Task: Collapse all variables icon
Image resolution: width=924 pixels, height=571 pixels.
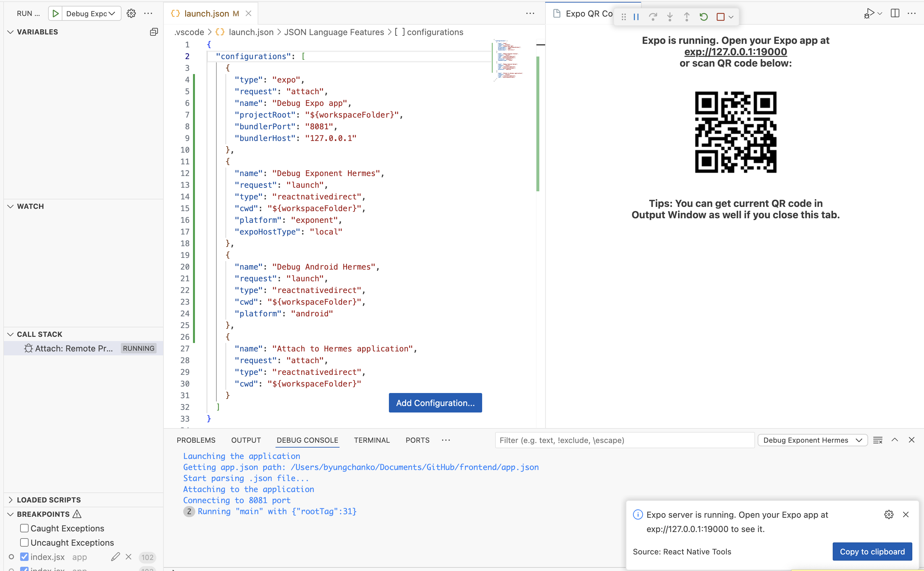Action: (154, 32)
